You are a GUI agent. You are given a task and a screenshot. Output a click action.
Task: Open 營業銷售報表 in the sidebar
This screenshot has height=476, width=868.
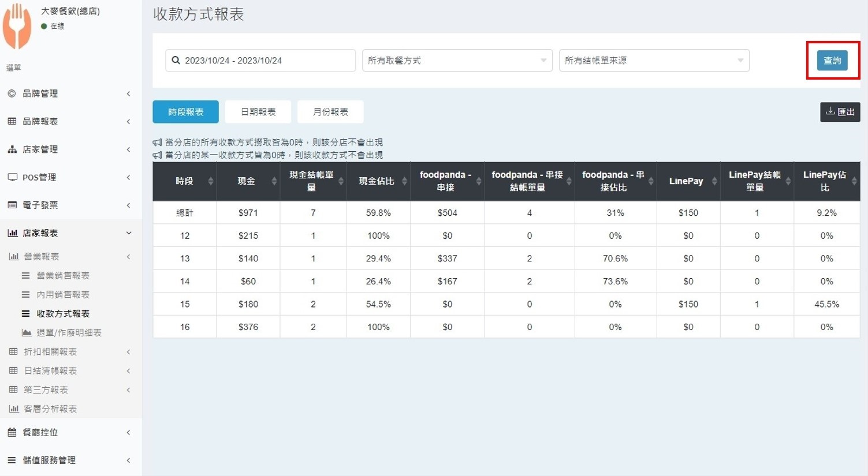(x=63, y=276)
